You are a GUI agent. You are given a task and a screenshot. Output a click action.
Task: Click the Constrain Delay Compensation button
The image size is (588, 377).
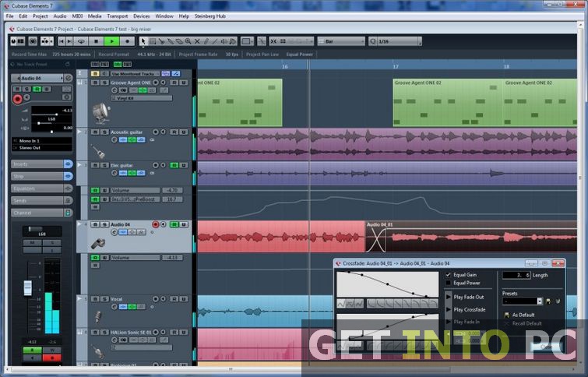tap(33, 41)
